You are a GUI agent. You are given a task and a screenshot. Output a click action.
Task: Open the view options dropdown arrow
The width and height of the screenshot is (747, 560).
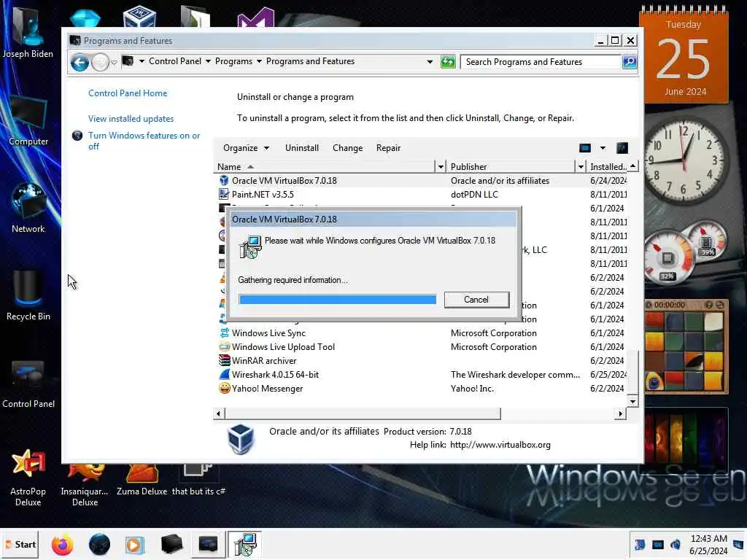(x=603, y=148)
